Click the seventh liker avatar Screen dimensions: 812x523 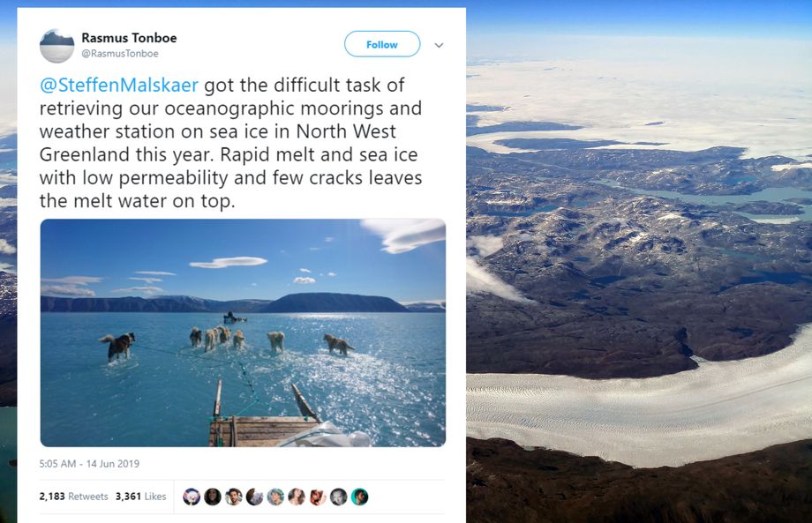point(318,497)
